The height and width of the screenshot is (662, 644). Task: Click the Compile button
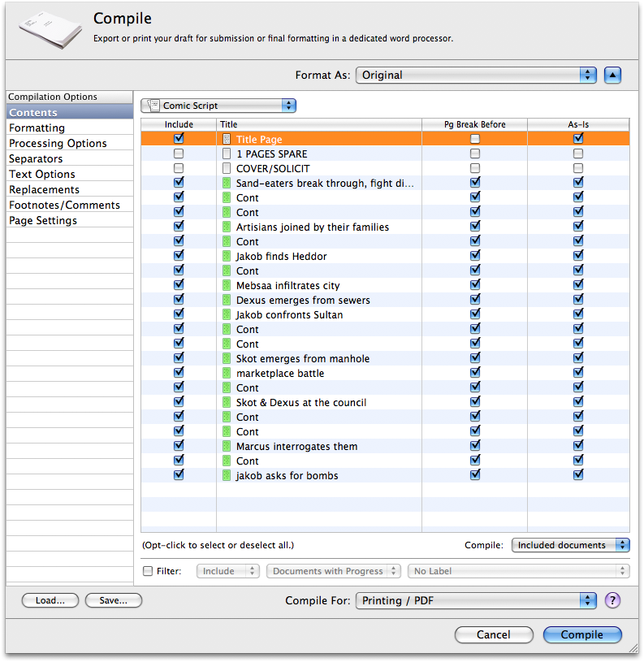581,634
